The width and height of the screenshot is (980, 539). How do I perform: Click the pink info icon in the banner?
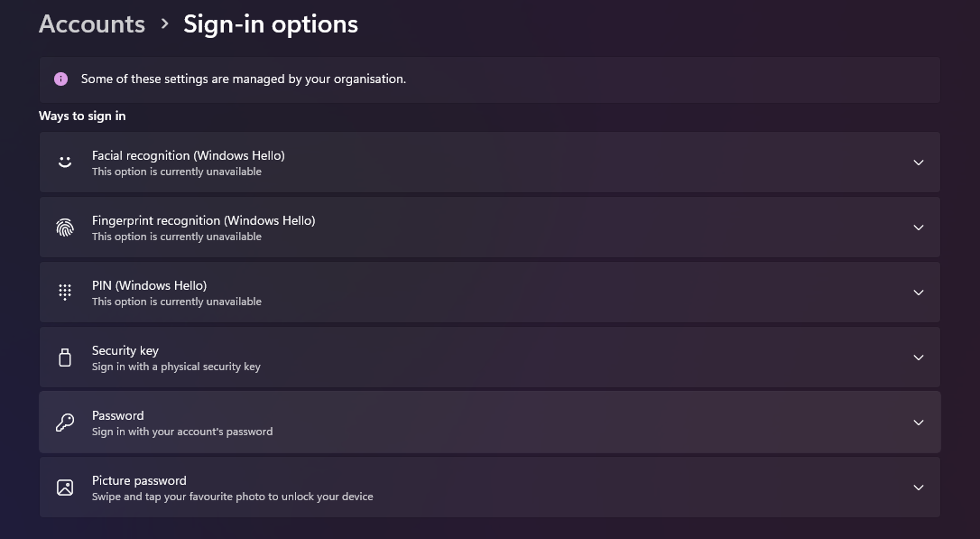(60, 79)
